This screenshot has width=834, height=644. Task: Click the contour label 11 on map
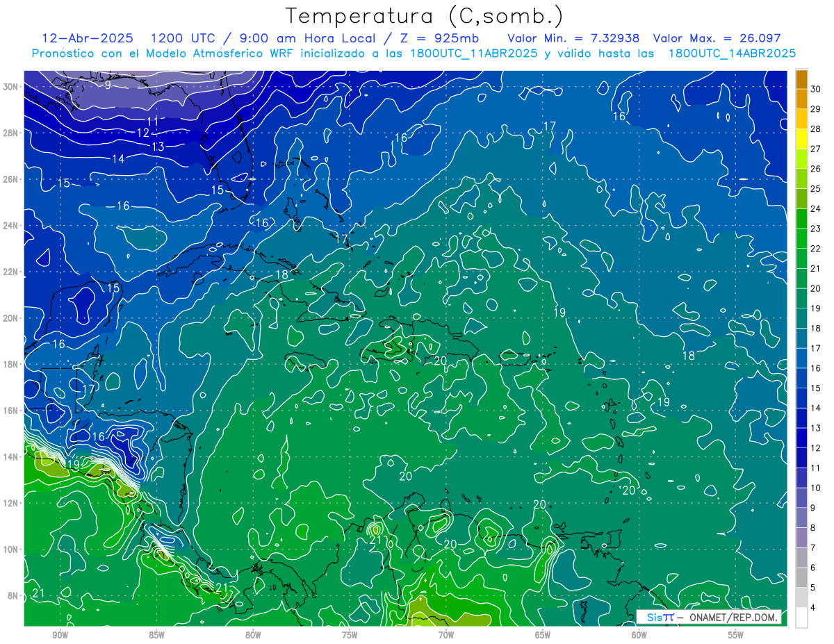(152, 122)
